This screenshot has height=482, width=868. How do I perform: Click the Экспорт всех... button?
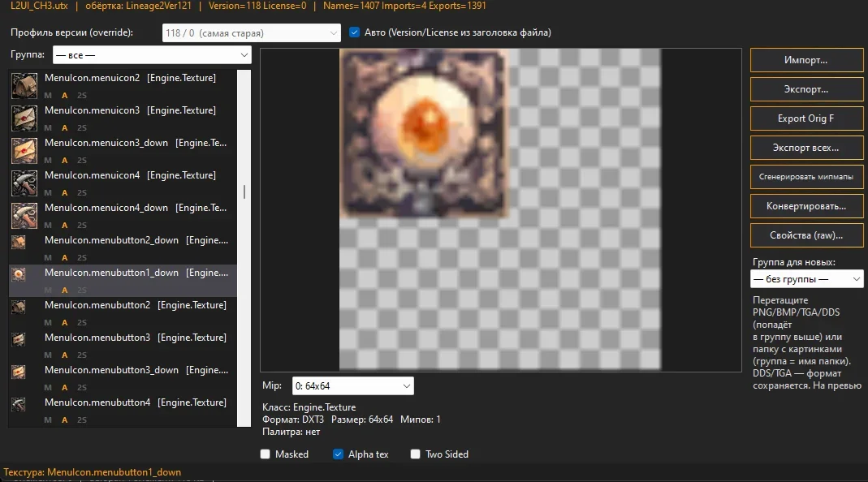coord(806,148)
